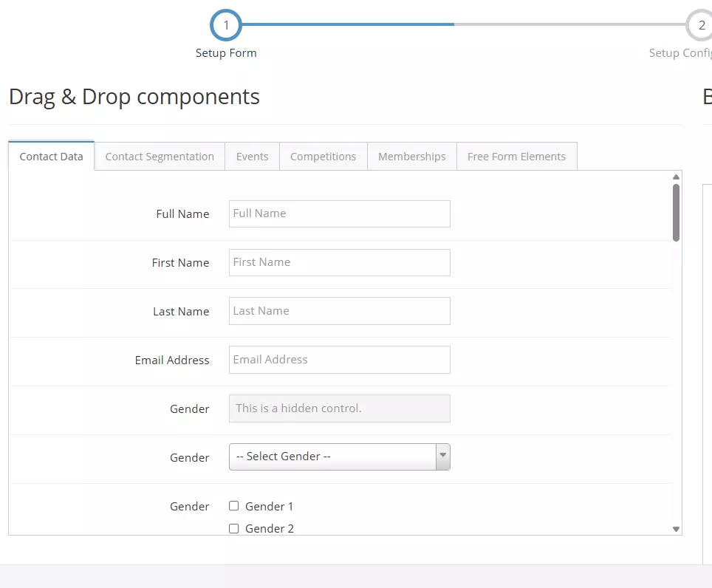The image size is (712, 588).
Task: Click the Full Name input field
Action: (x=339, y=213)
